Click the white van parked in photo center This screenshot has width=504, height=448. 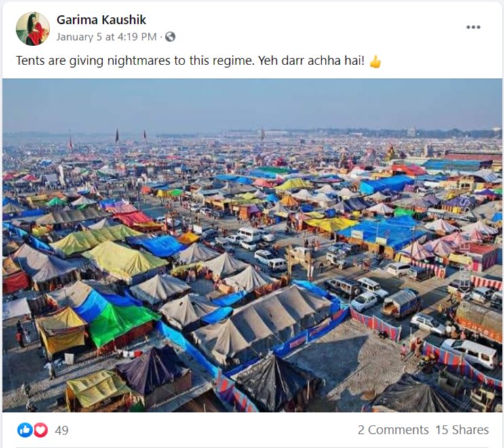250,234
